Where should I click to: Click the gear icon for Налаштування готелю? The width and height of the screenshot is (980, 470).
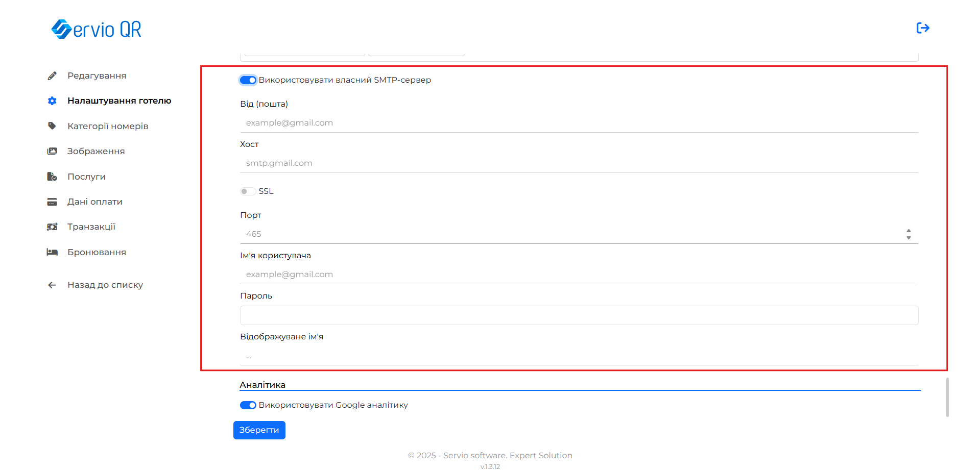(x=52, y=101)
